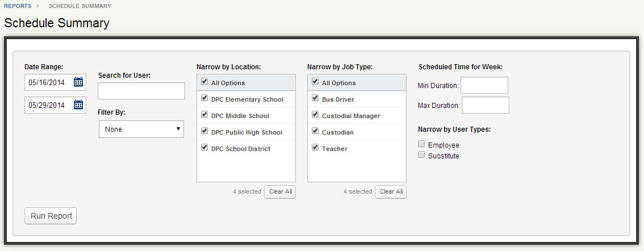Open the start date calendar picker icon
Screen dimensions: 644x251
[x=78, y=82]
